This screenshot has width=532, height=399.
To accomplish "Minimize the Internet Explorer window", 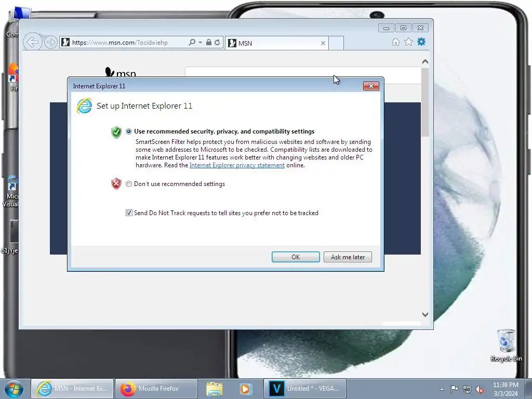I will coord(386,28).
